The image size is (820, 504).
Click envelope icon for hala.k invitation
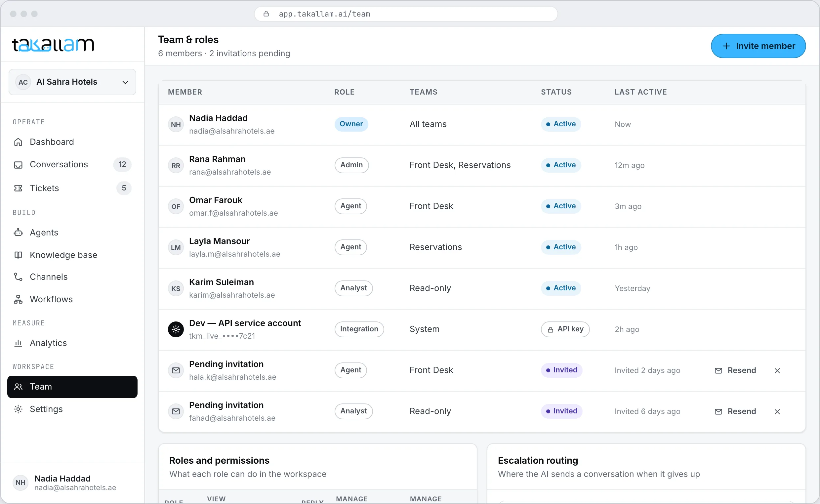click(176, 371)
